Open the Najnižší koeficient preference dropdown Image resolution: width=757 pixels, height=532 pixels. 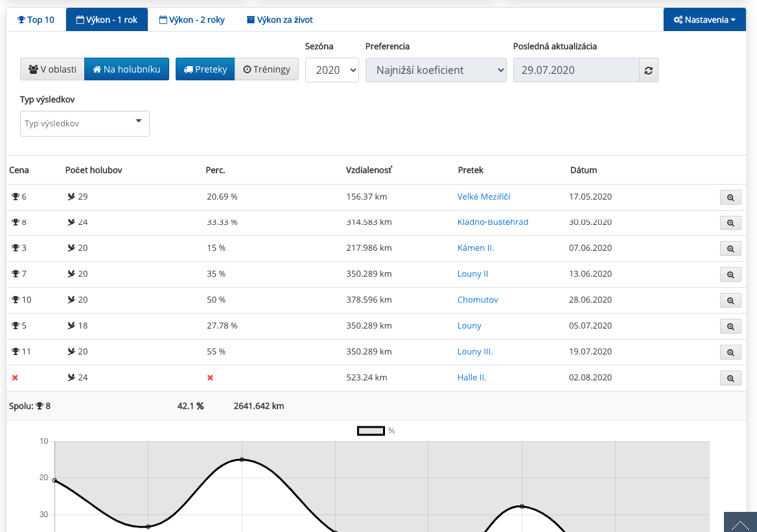coord(436,70)
